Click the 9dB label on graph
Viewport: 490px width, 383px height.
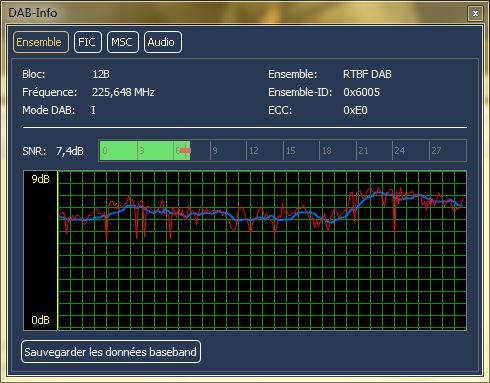point(40,179)
